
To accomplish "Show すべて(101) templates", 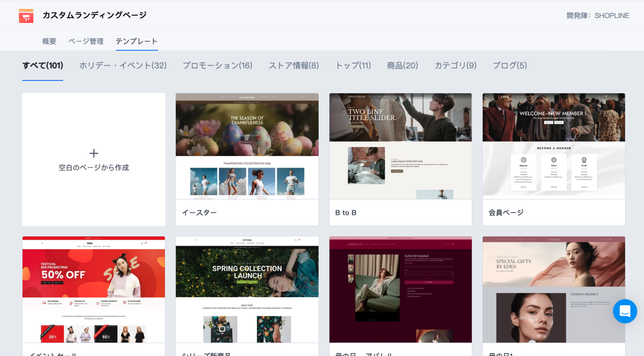I will pos(43,65).
